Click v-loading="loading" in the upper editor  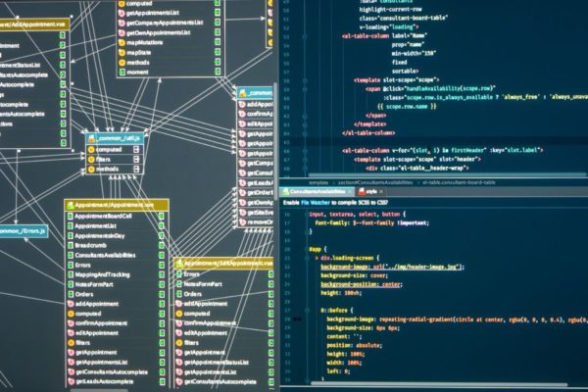click(389, 27)
